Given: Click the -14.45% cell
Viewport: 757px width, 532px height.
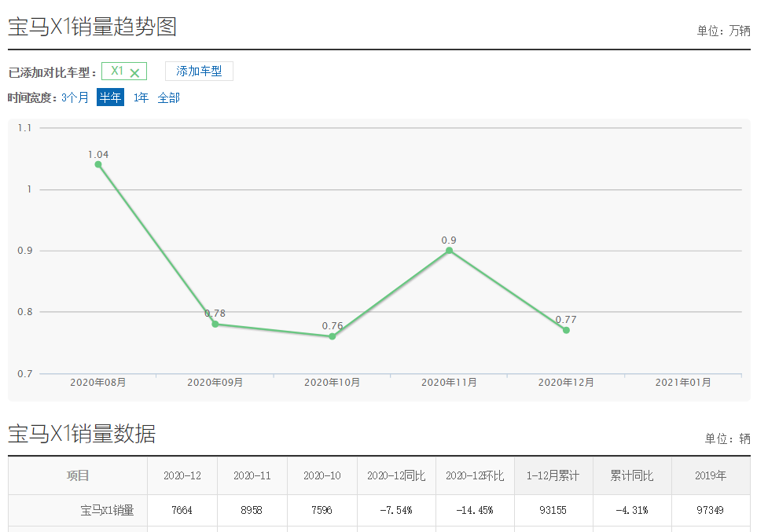Looking at the screenshot, I should (475, 510).
